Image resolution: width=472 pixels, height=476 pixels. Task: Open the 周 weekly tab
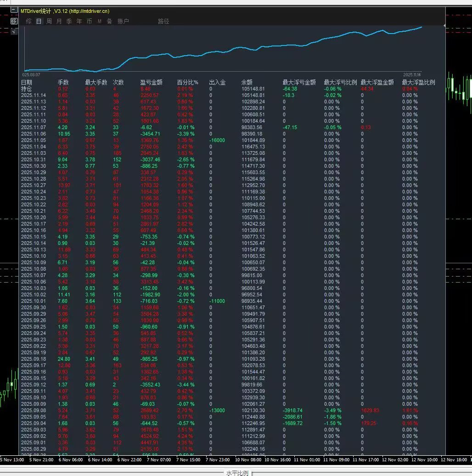[x=49, y=21]
